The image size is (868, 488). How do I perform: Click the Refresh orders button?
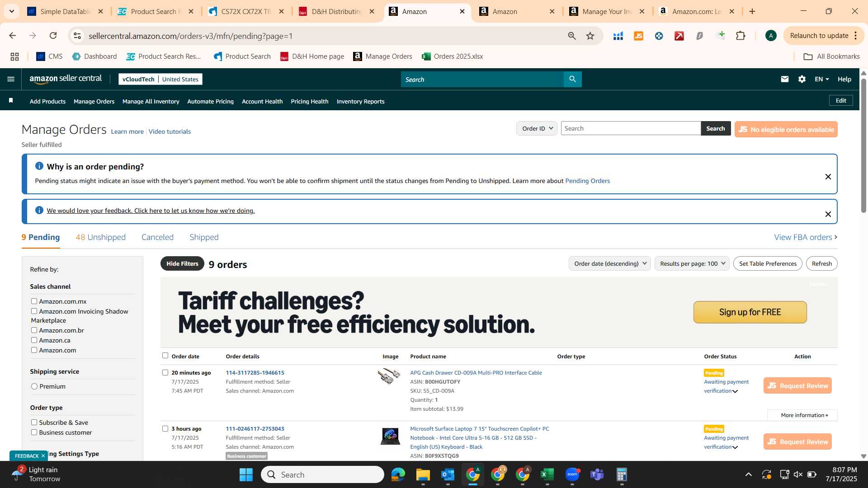(x=821, y=263)
